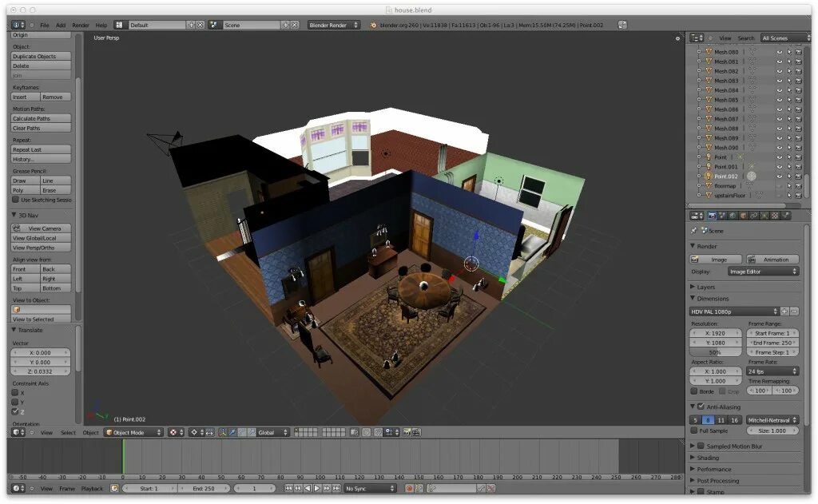Toggle selectability arrow for Point.001
The width and height of the screenshot is (818, 504).
pyautogui.click(x=788, y=167)
